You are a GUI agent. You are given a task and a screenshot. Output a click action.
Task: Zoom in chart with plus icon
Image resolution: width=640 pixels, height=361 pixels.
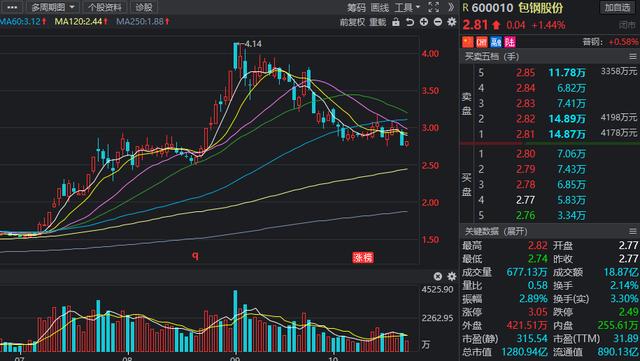424,22
